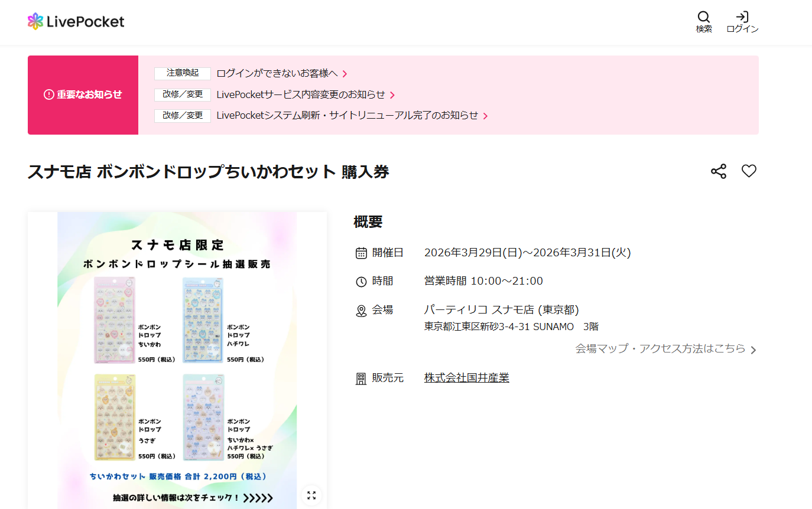Click the shop icon next to 販売元
This screenshot has height=509, width=812.
coord(361,378)
